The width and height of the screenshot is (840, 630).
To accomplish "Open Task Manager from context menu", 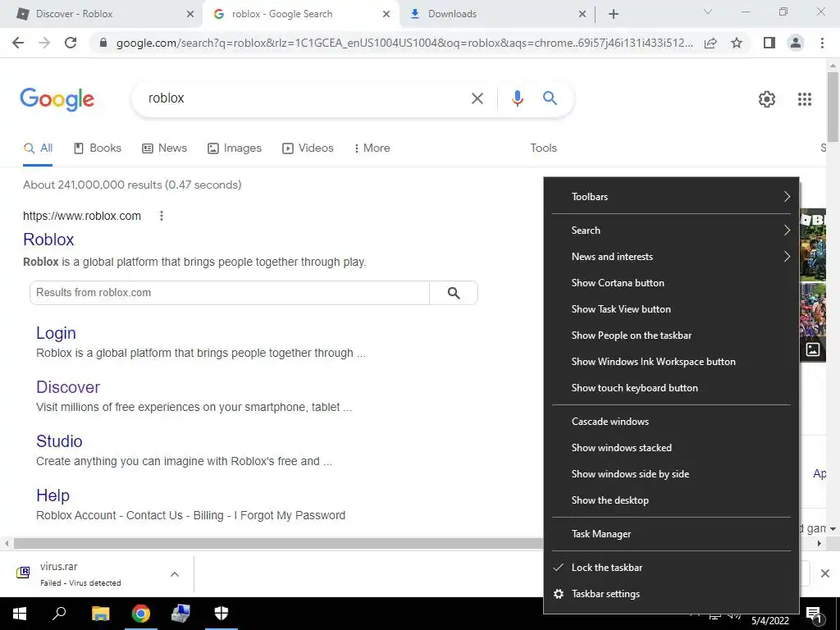I will click(671, 534).
